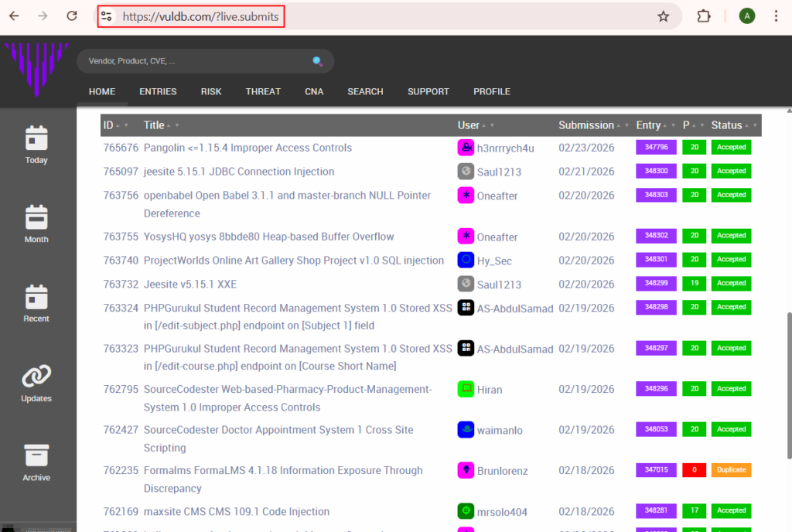The image size is (792, 532).
Task: Click the search magnifier icon
Action: pyautogui.click(x=317, y=60)
